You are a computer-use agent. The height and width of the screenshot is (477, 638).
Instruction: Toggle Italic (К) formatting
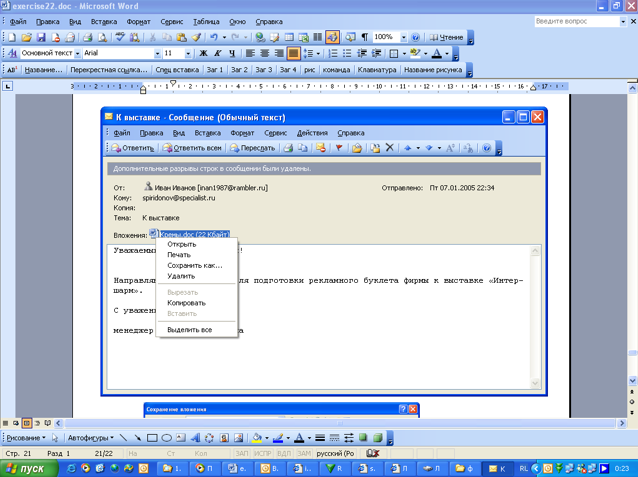point(218,53)
